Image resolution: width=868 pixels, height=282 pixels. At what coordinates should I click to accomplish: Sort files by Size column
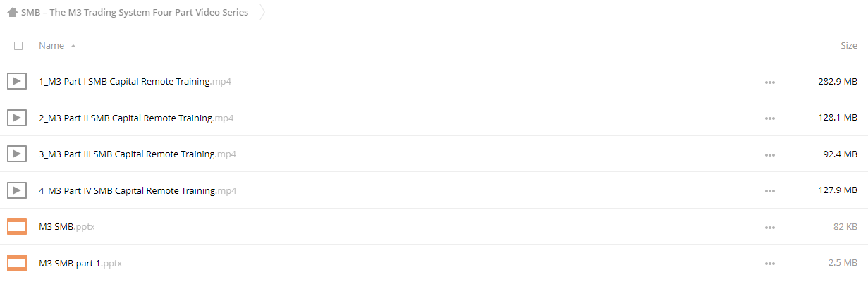point(849,46)
